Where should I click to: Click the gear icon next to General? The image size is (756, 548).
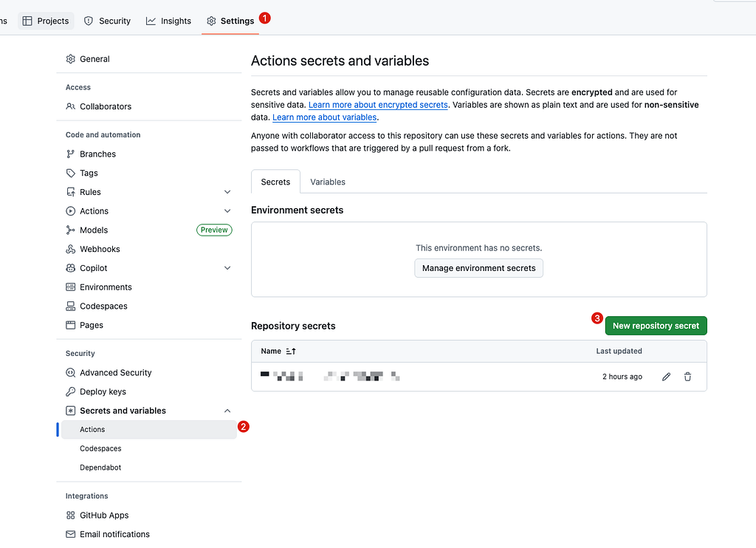[70, 59]
